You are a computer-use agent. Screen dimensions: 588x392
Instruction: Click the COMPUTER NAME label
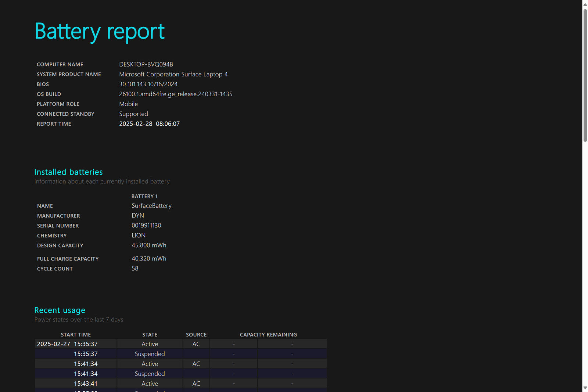click(x=60, y=64)
